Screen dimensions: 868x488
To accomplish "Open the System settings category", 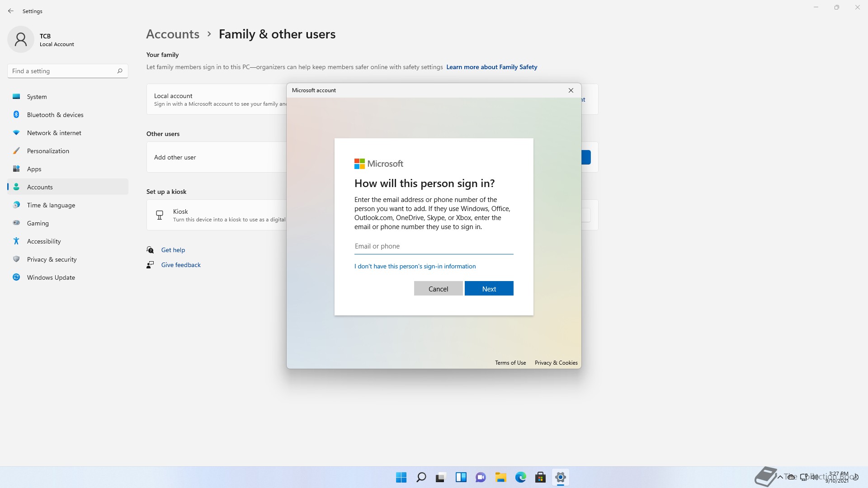I will coord(68,97).
